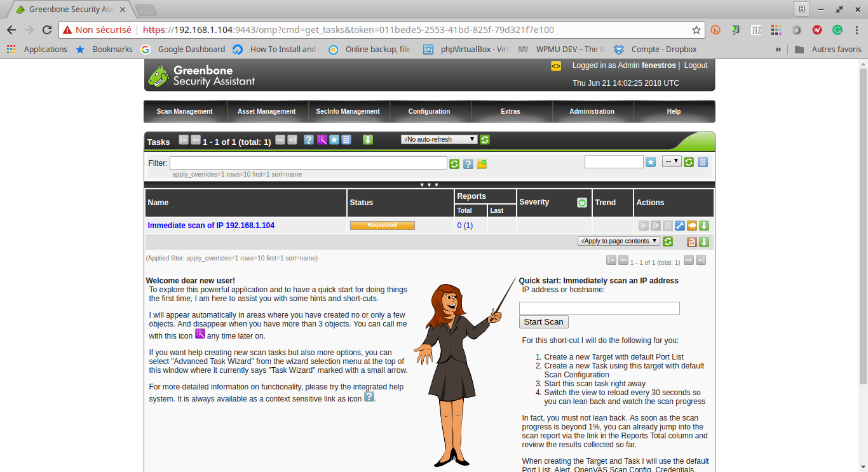
Task: Open the purple Task Wizard icon in Tasks header
Action: pyautogui.click(x=322, y=140)
